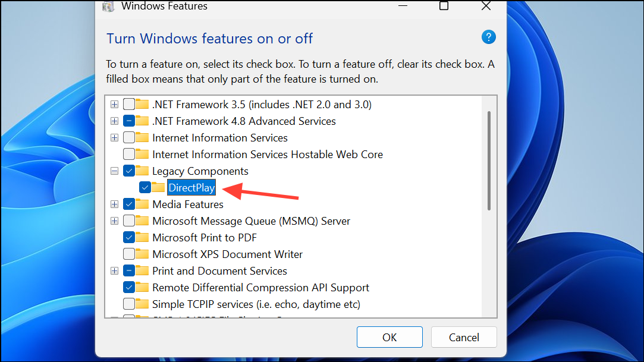Collapse the Legacy Components tree node

coord(114,171)
